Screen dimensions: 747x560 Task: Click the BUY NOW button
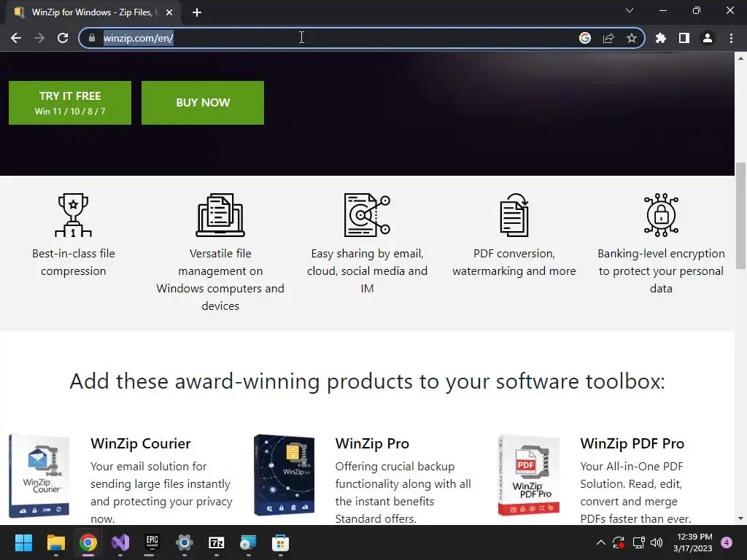pos(203,103)
